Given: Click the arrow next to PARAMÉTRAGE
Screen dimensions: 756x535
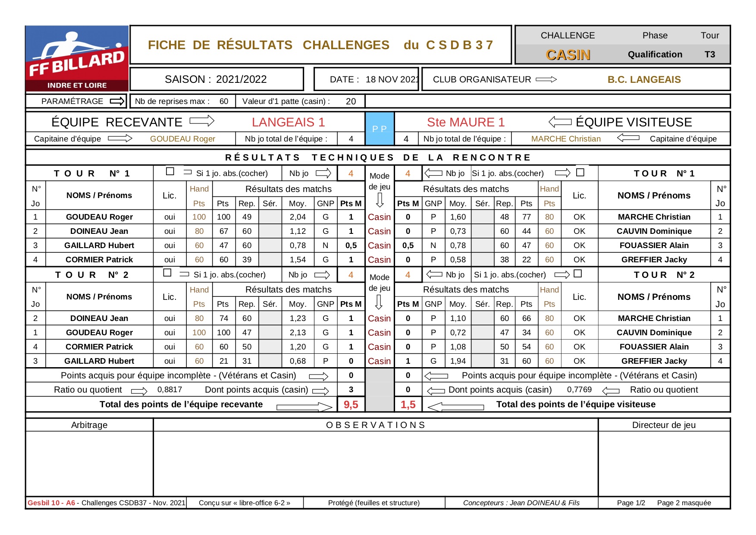Looking at the screenshot, I should pos(117,101).
